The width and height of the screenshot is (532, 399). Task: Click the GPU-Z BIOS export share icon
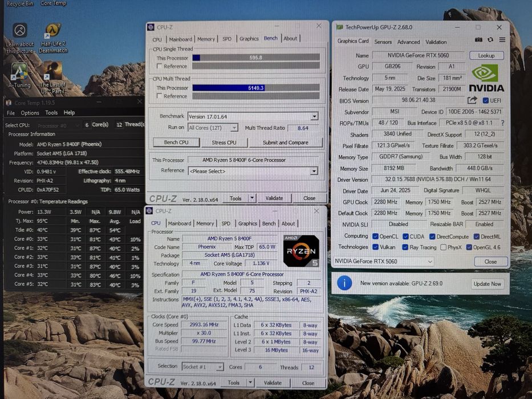(472, 100)
